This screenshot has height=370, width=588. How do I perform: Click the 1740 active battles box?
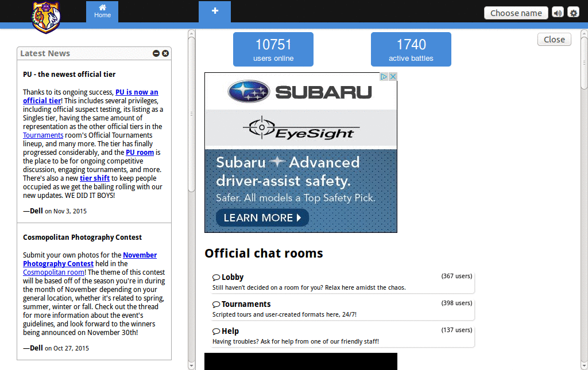(411, 49)
